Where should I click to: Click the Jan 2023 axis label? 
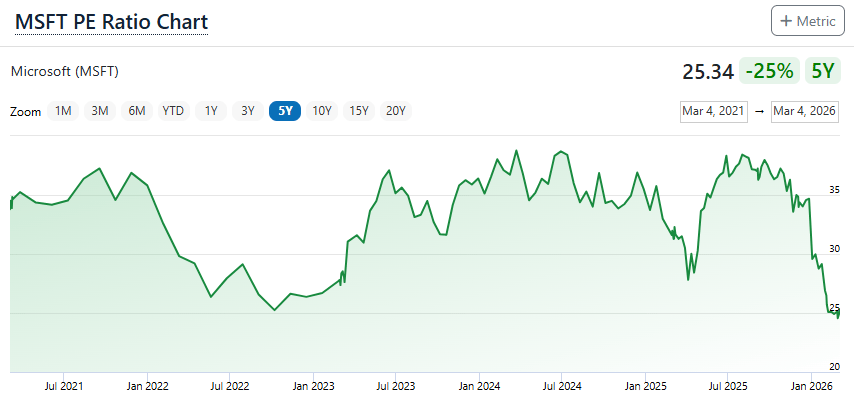313,387
